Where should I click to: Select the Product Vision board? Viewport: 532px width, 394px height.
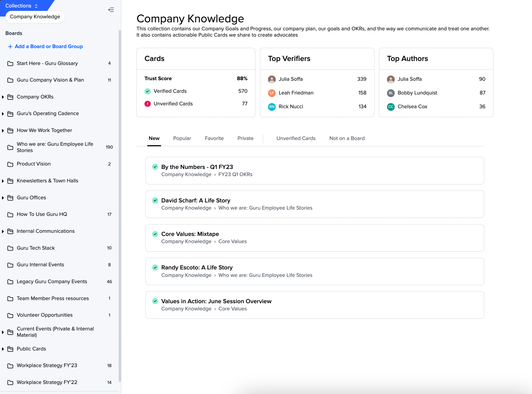click(59, 164)
